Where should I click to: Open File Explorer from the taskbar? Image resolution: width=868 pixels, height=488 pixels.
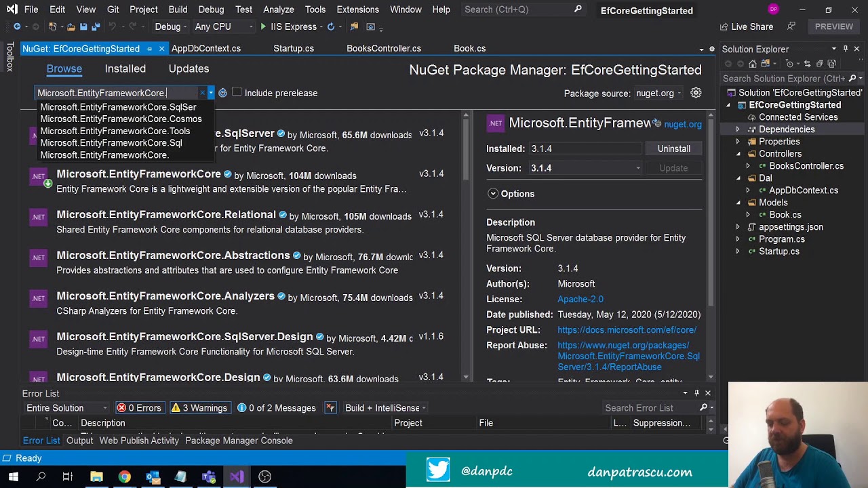[x=96, y=476]
